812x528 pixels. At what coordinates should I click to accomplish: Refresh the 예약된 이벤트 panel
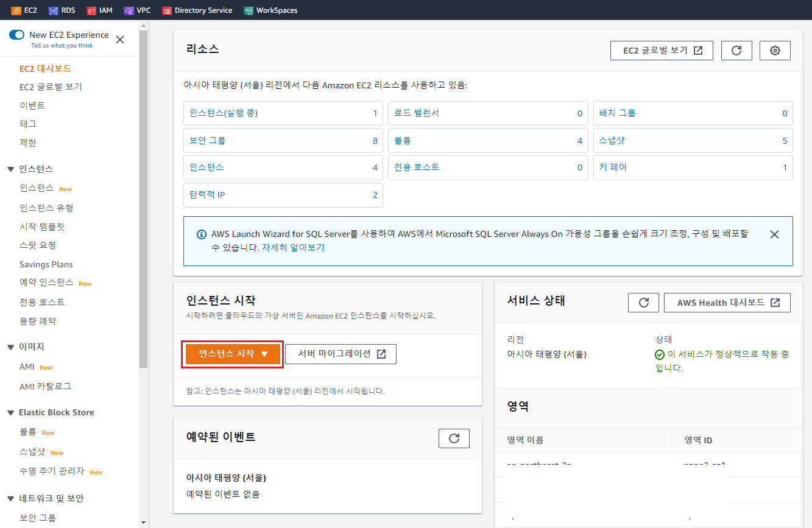[x=454, y=438]
